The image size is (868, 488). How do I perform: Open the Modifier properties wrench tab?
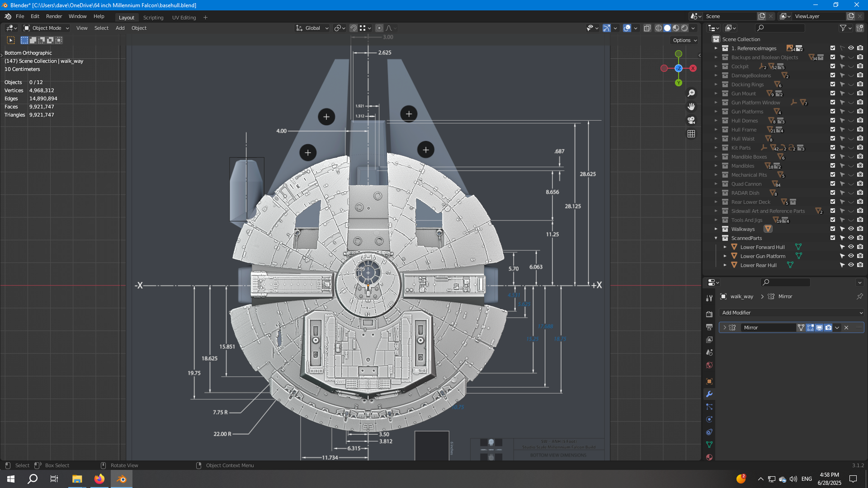point(709,394)
